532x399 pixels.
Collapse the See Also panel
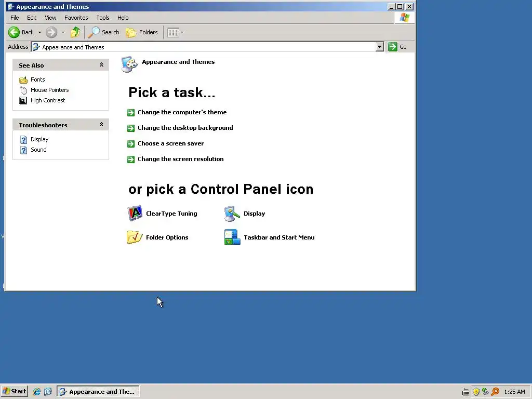pyautogui.click(x=101, y=65)
